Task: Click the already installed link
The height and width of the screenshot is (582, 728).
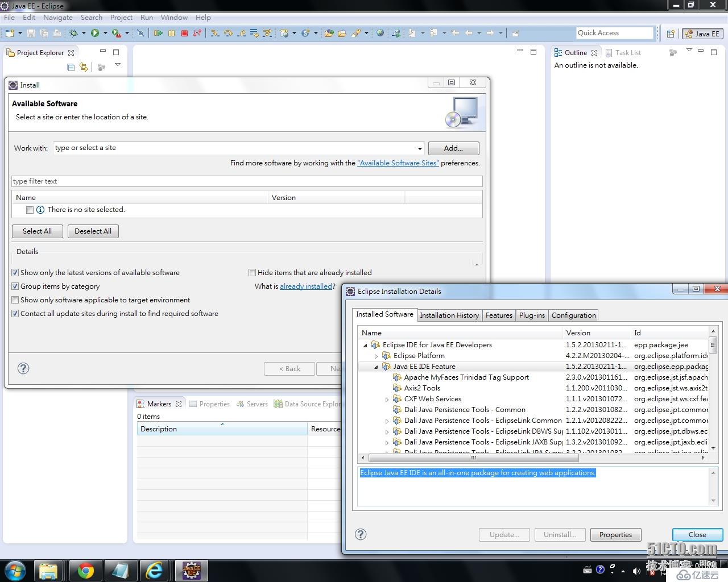Action: (x=306, y=286)
